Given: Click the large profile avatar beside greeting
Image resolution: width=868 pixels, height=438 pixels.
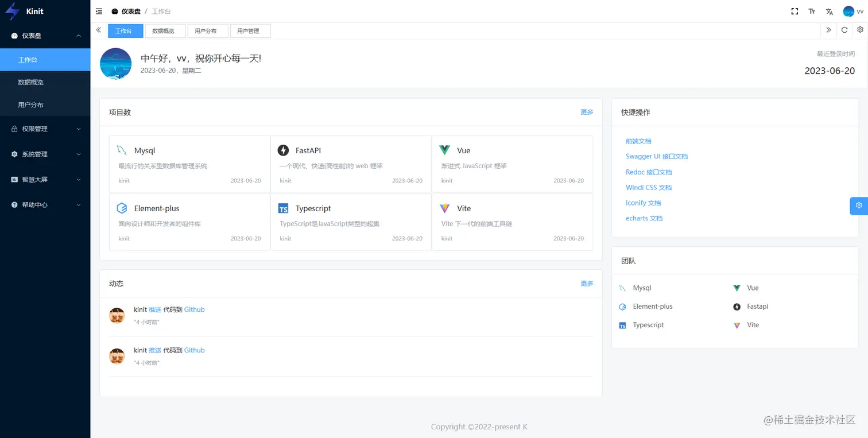Looking at the screenshot, I should coord(116,64).
